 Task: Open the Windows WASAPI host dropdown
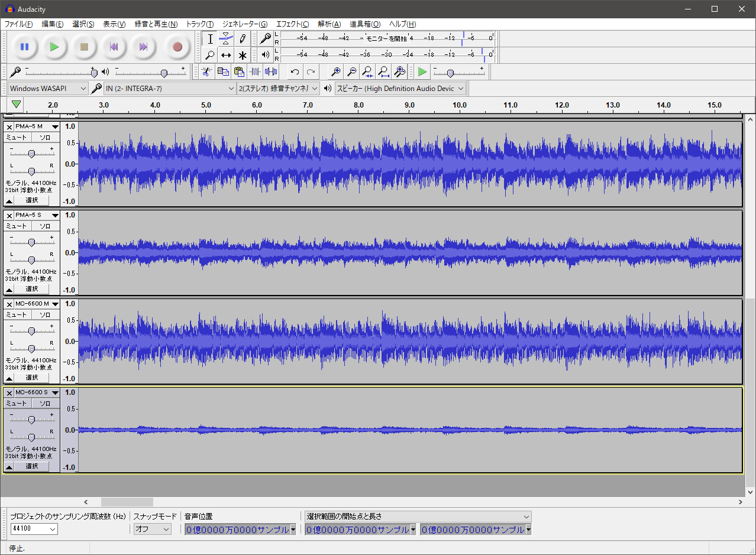[x=49, y=89]
